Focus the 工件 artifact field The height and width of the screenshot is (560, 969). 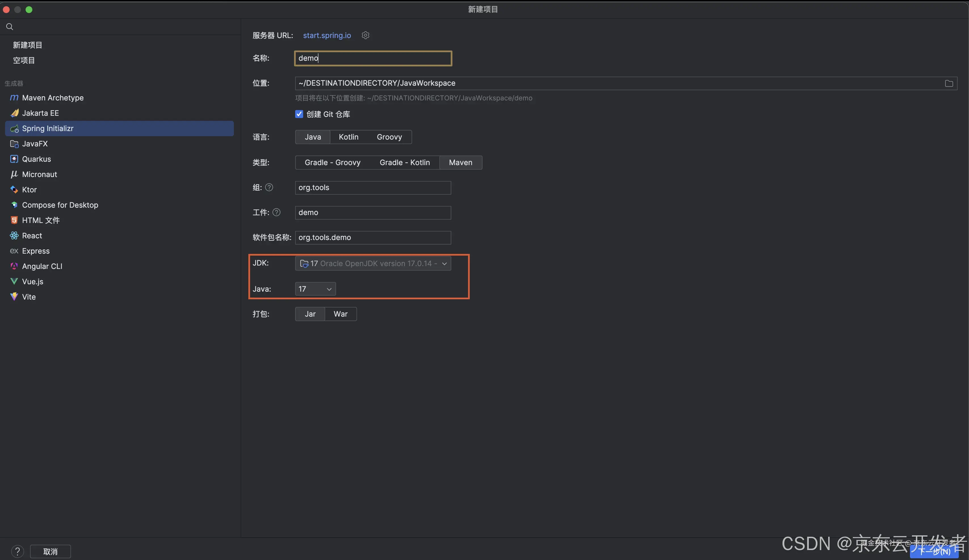pyautogui.click(x=373, y=212)
